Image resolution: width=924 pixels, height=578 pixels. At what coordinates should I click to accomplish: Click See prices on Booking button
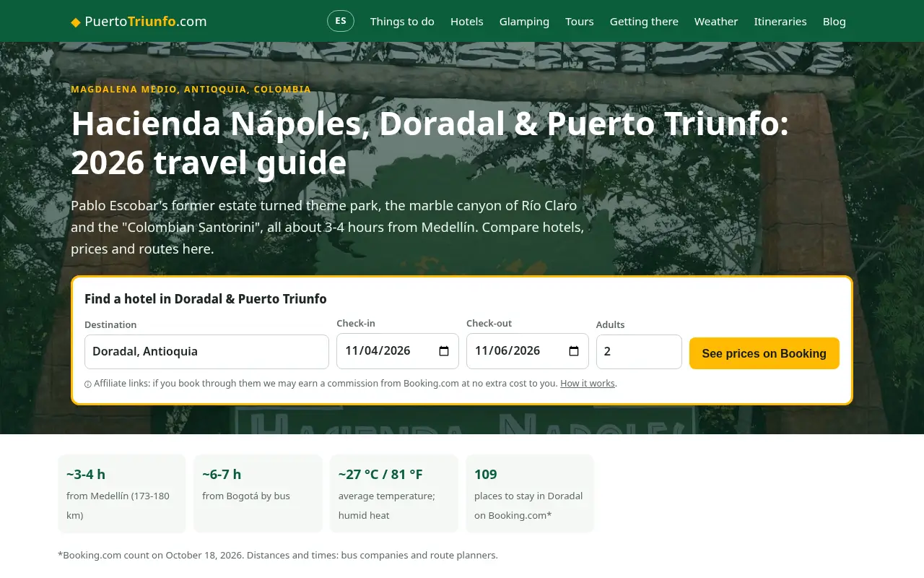pos(764,353)
